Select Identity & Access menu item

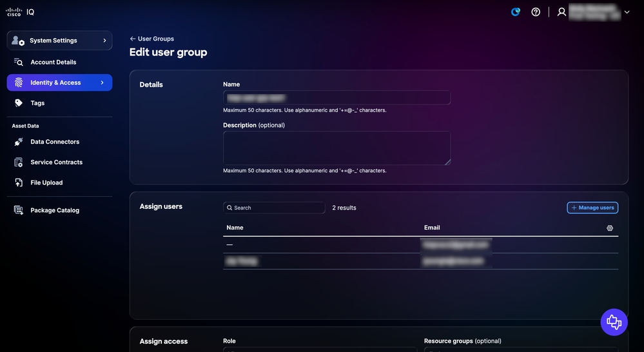[x=59, y=83]
